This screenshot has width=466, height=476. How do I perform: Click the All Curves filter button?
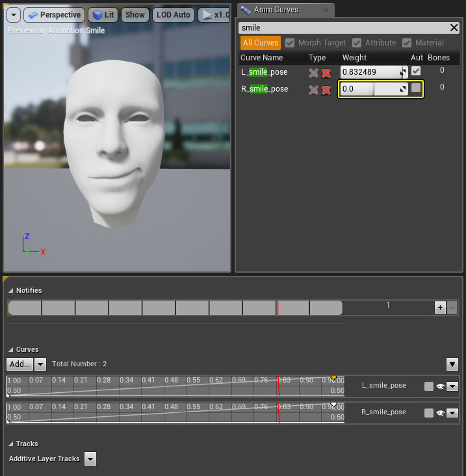pos(261,43)
